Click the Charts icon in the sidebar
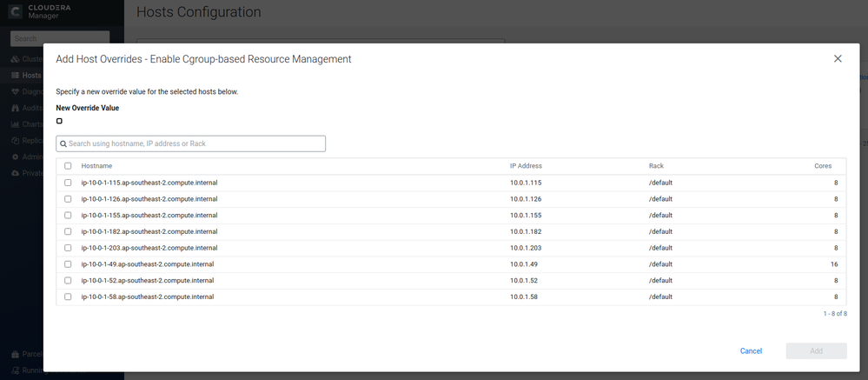Viewport: 868px width, 380px height. [15, 124]
